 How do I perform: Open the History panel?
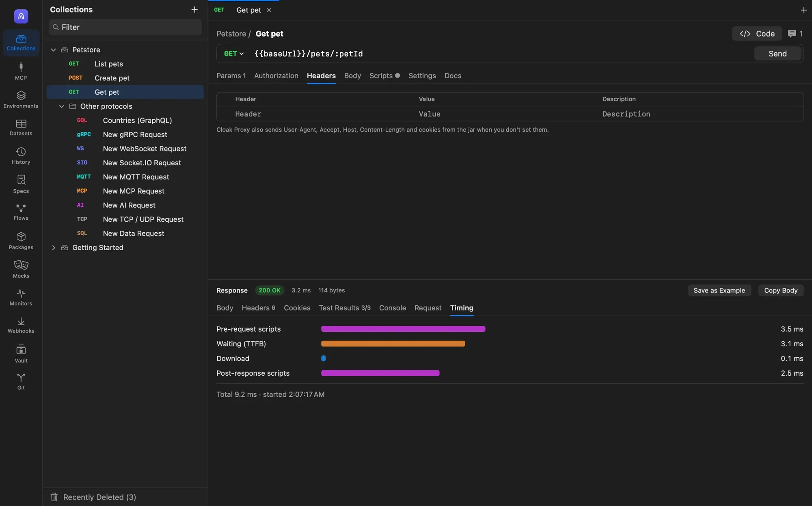point(21,156)
